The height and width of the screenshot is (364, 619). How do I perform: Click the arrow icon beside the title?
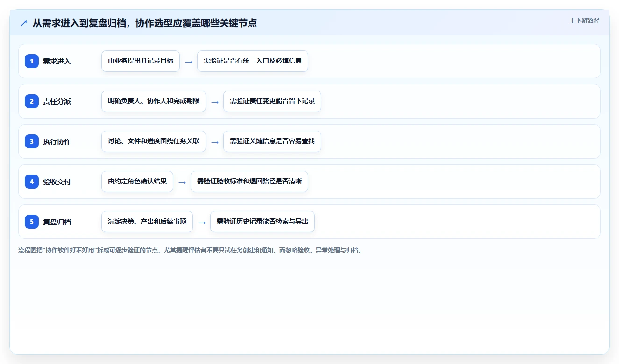pos(24,23)
